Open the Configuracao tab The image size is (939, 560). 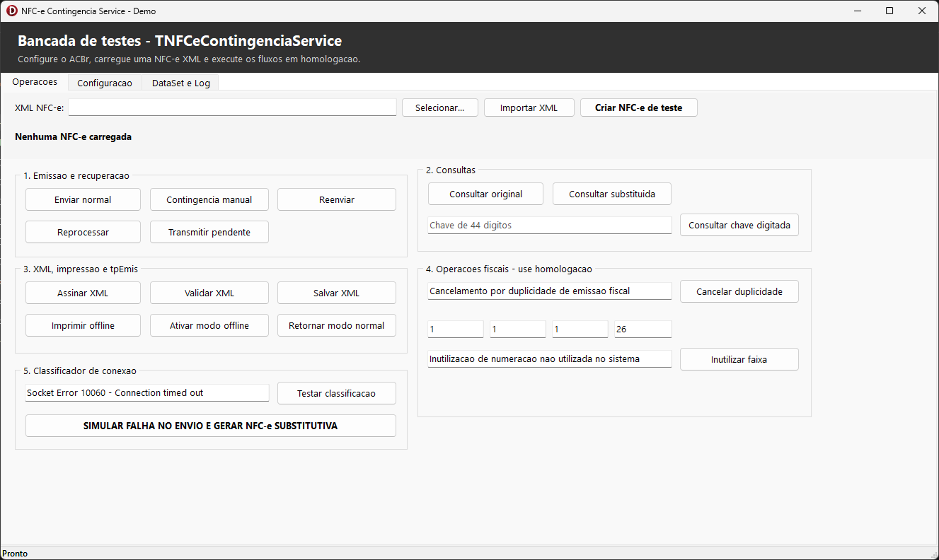click(x=105, y=83)
